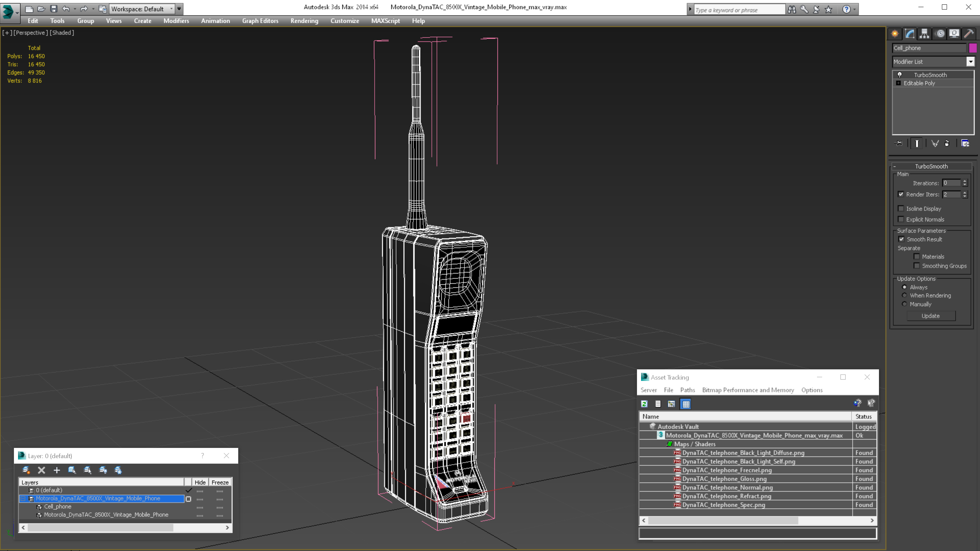Open the MAXScript menu
The image size is (980, 551).
(385, 21)
